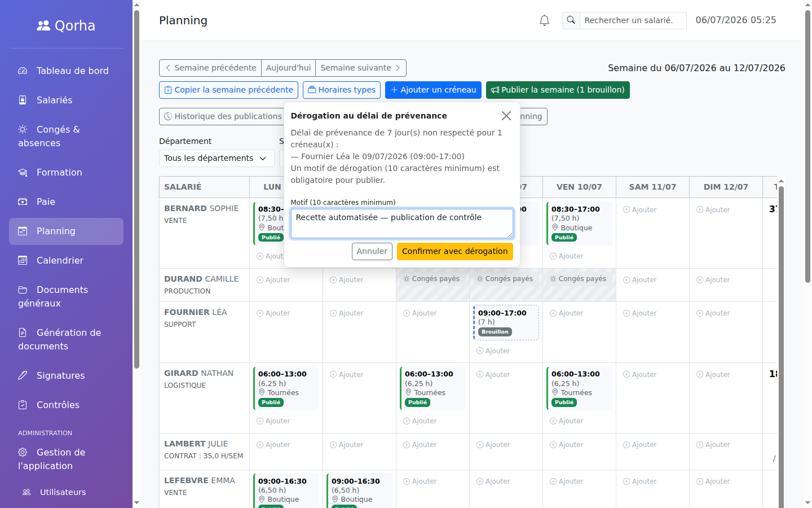Jump to Aujourd'hui
This screenshot has height=508, width=812.
288,68
